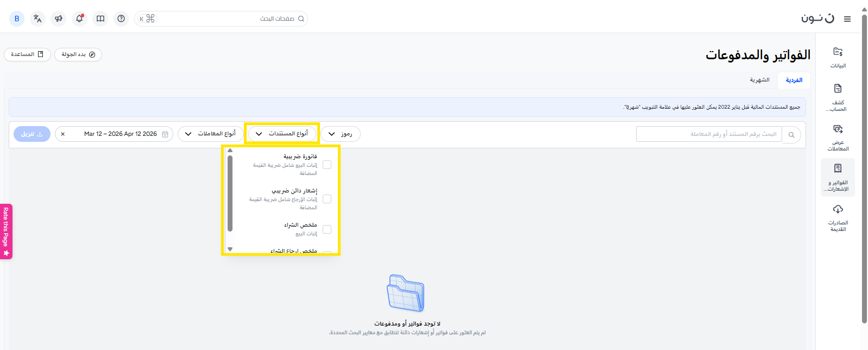
Task: Click the language translate icon
Action: (x=37, y=18)
